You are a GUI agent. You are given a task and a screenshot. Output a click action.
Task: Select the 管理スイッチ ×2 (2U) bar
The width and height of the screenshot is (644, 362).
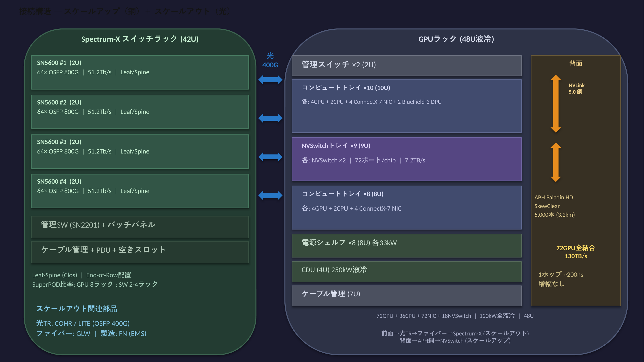(406, 65)
